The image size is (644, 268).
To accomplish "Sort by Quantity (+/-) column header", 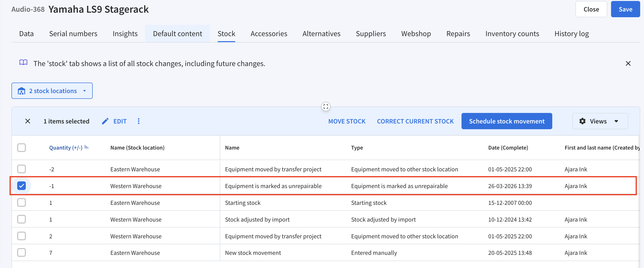I will click(x=66, y=148).
